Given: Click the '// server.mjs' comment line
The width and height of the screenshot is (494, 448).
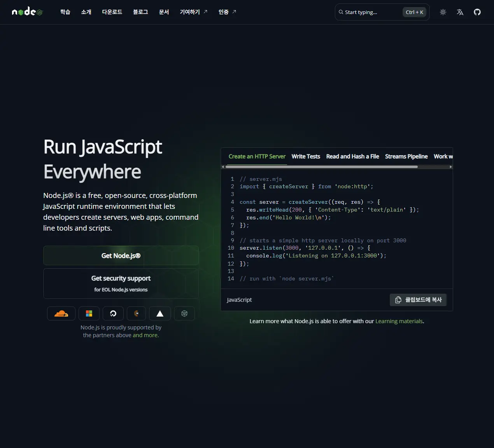Looking at the screenshot, I should pyautogui.click(x=261, y=179).
